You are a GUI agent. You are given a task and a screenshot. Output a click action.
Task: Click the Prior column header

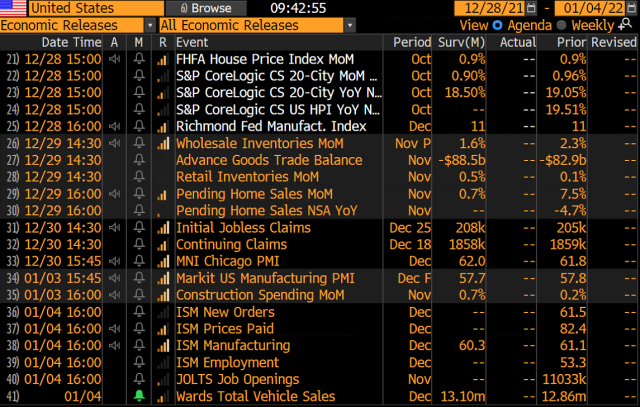pyautogui.click(x=571, y=42)
